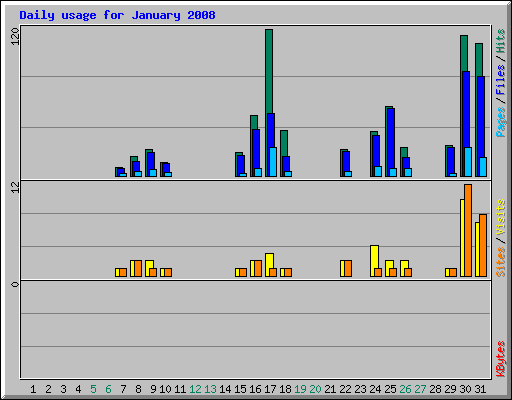Select day 7 on the x-axis

(123, 389)
